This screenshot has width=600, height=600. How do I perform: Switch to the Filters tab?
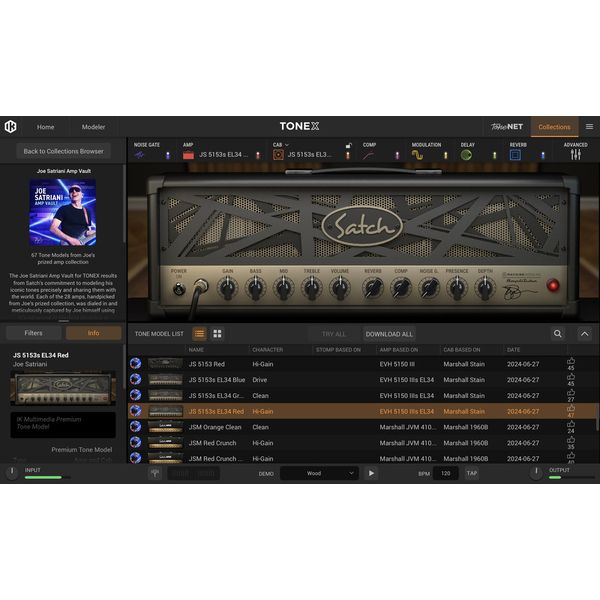(34, 333)
